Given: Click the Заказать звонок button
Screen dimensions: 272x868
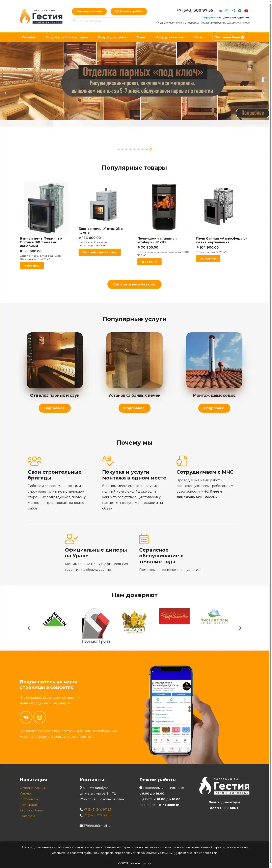Looking at the screenshot, I should [x=89, y=11].
